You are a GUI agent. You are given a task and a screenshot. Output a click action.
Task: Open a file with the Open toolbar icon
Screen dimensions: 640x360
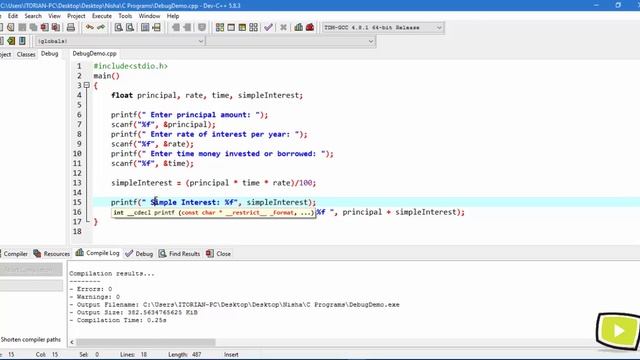coord(11,27)
